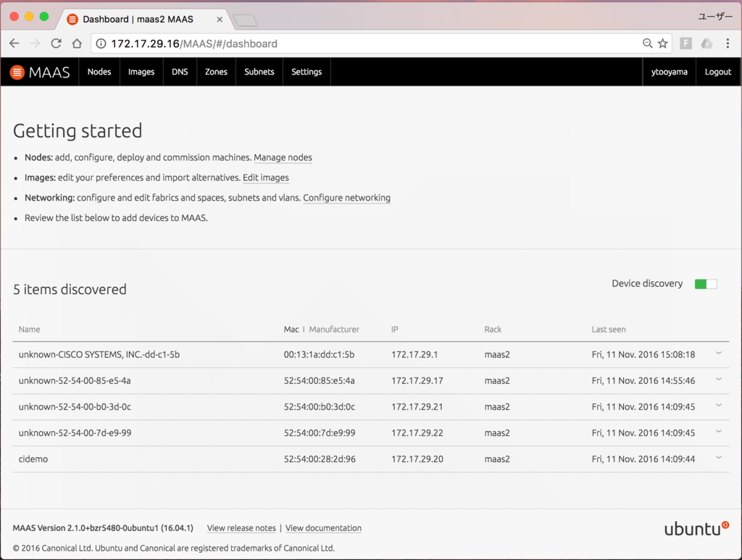Click the MAAS logo icon
742x560 pixels.
tap(17, 72)
